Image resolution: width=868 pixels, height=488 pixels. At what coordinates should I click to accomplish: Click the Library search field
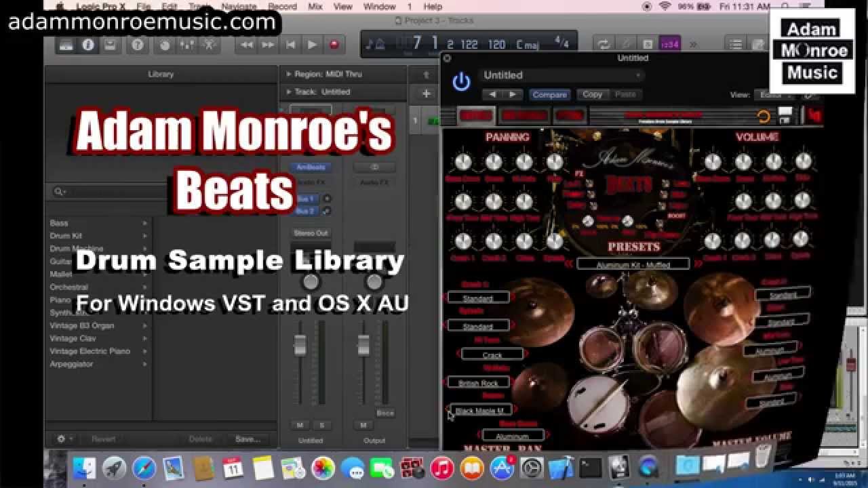coord(108,192)
